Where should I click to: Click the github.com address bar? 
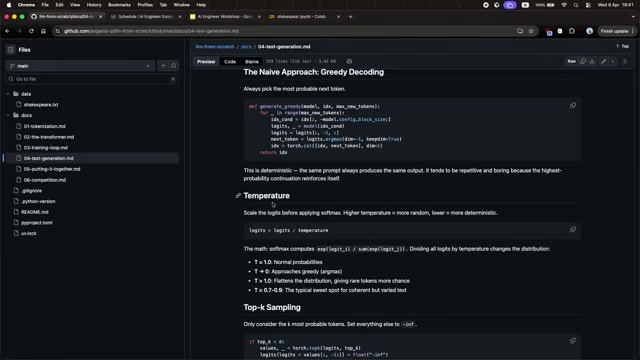(286, 31)
